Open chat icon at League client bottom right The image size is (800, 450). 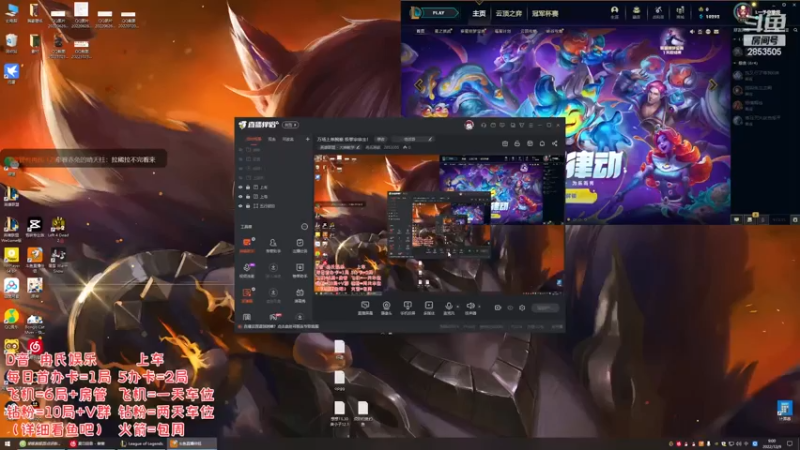(x=736, y=219)
